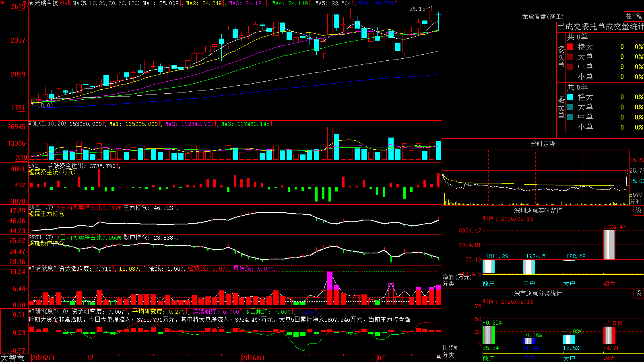Click the red 特大 buy-order color swatch
The image size is (644, 362).
570,47
